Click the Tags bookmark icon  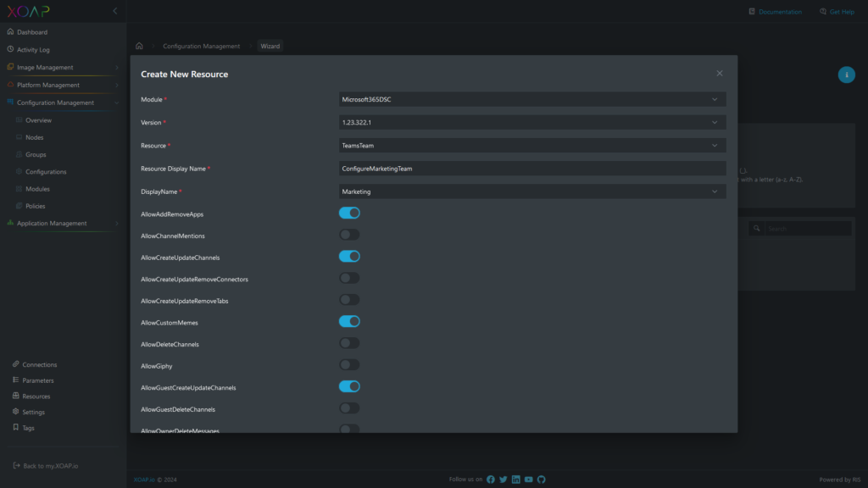pos(16,427)
